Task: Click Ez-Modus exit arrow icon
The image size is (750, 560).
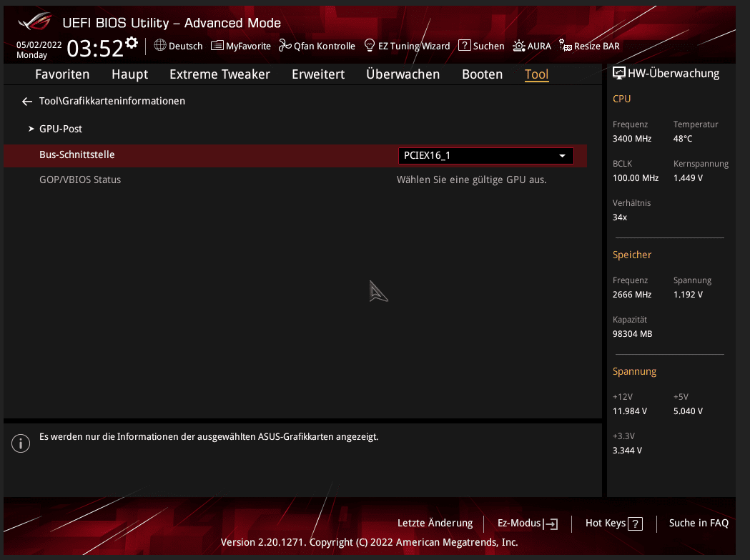Action: [x=551, y=524]
